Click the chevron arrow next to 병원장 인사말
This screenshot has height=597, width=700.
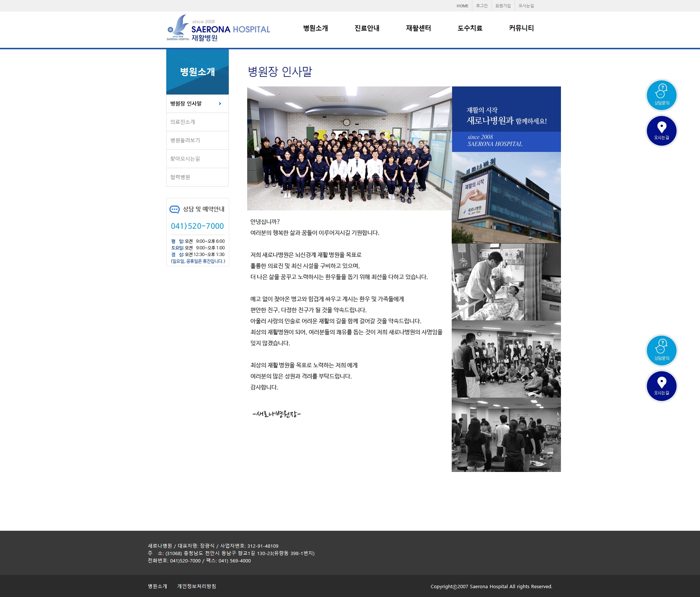(220, 104)
